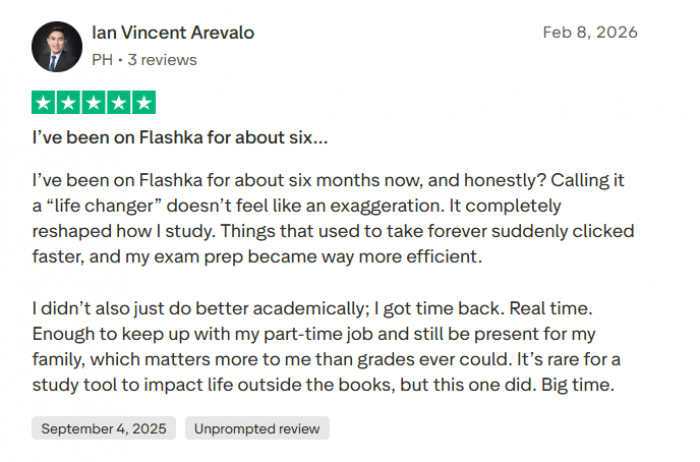700x462 pixels.
Task: Click the second green rating star
Action: point(69,102)
